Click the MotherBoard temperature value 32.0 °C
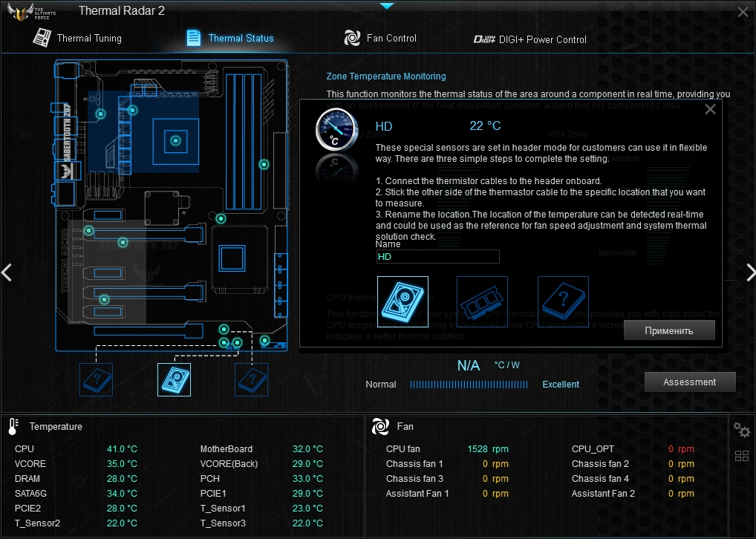This screenshot has width=756, height=539. point(307,449)
